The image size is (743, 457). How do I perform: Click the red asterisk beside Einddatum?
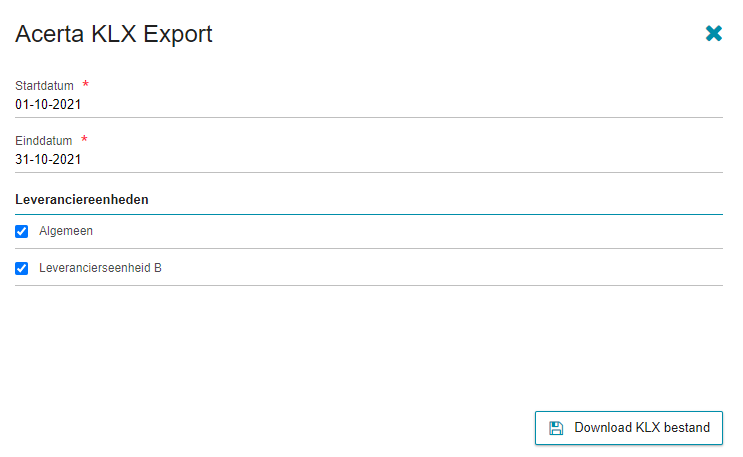pyautogui.click(x=84, y=139)
